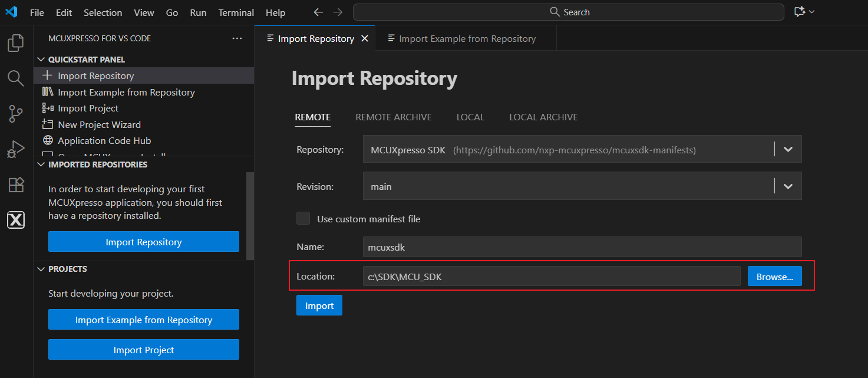Click the Name input field
Screen dimensions: 868x378
coord(582,247)
